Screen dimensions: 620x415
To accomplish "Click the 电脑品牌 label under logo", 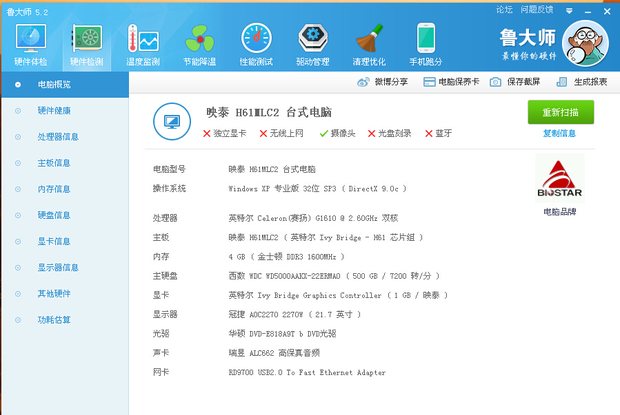I will [560, 212].
